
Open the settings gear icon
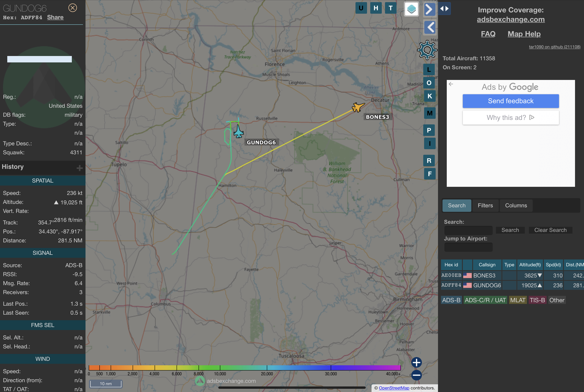[x=427, y=50]
